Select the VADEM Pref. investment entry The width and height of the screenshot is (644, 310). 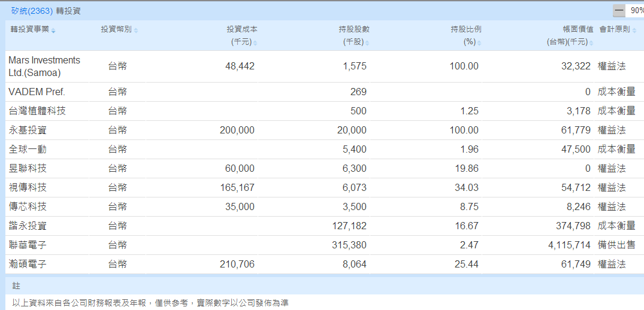tap(37, 92)
